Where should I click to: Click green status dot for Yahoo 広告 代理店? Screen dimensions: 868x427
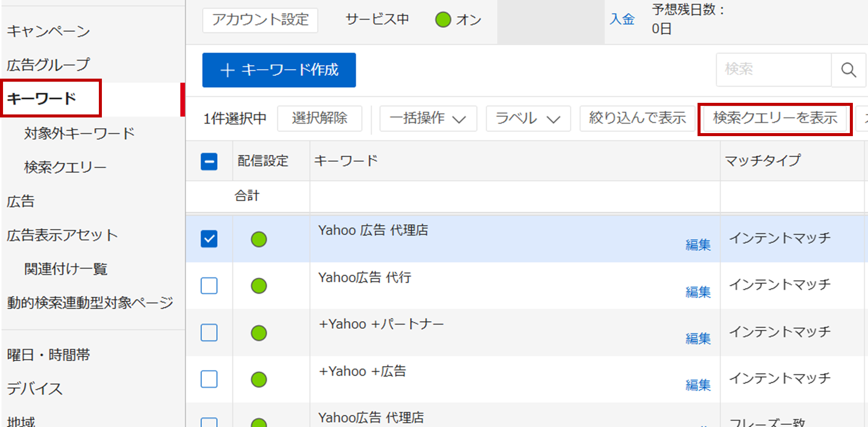tap(259, 239)
